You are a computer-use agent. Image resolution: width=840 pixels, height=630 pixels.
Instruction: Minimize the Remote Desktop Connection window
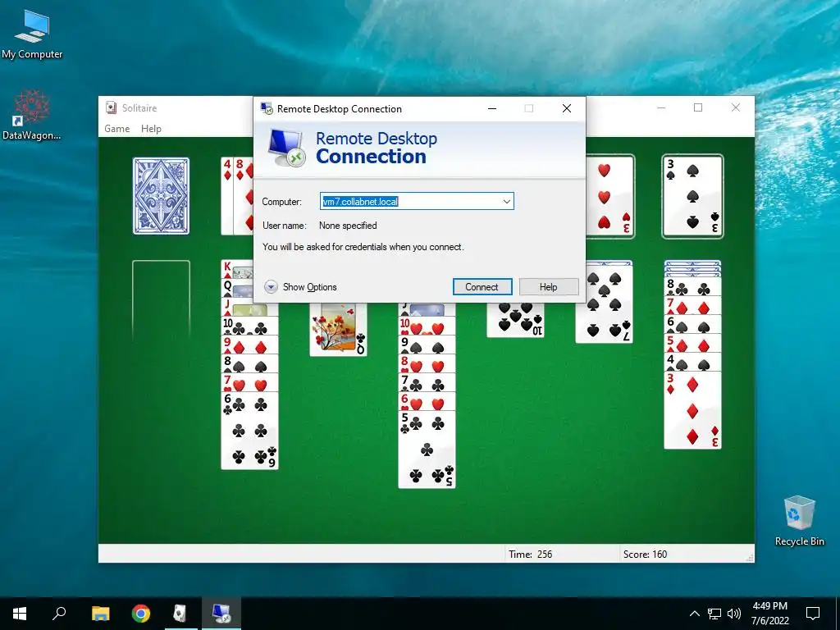[492, 108]
